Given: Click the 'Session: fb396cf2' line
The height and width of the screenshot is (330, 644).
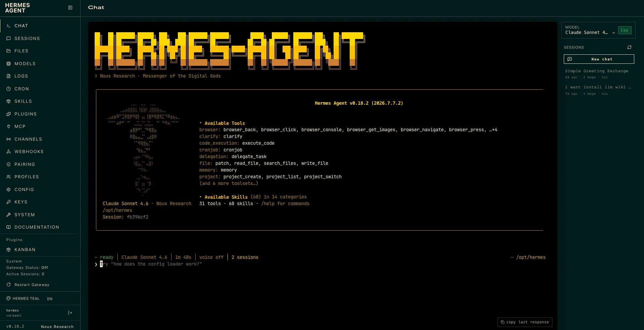Looking at the screenshot, I should pyautogui.click(x=126, y=217).
